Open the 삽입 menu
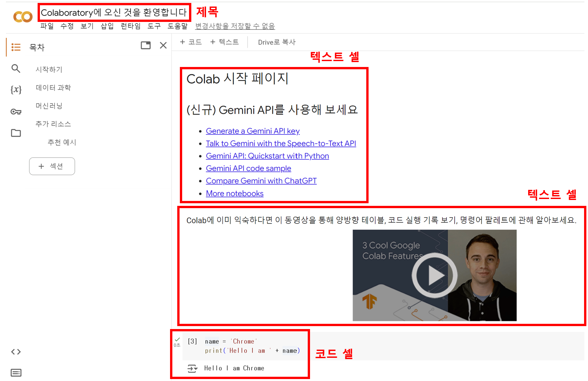Image resolution: width=588 pixels, height=381 pixels. 107,26
